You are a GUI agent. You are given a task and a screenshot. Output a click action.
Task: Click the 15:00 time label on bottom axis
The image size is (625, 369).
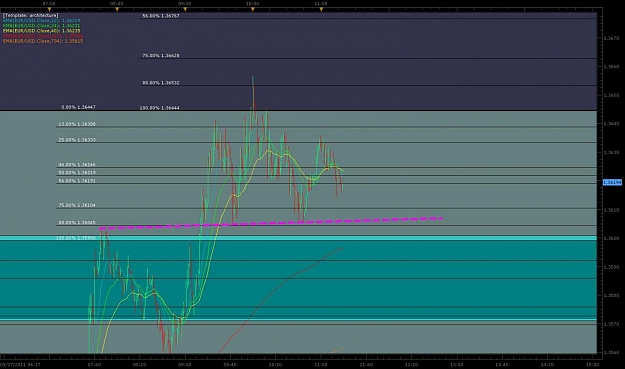[592, 364]
